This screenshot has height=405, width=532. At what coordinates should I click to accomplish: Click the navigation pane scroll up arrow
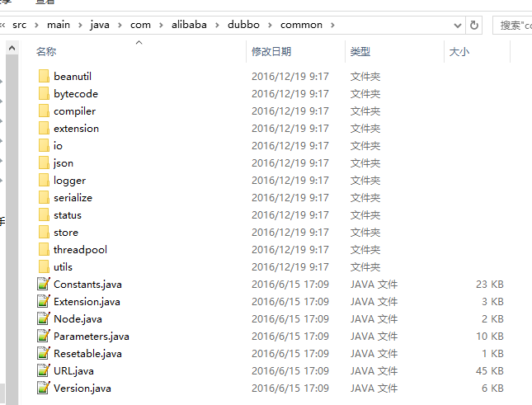tap(12, 48)
